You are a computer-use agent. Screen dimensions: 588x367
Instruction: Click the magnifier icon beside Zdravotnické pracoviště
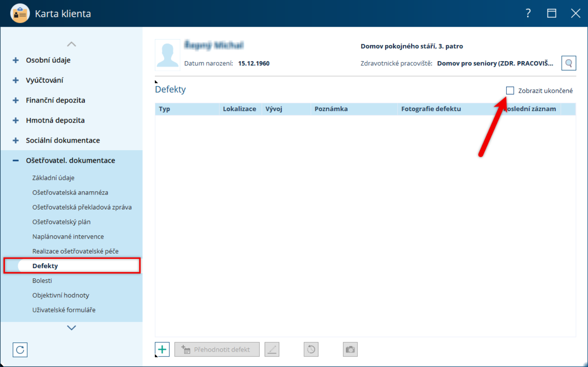point(569,63)
